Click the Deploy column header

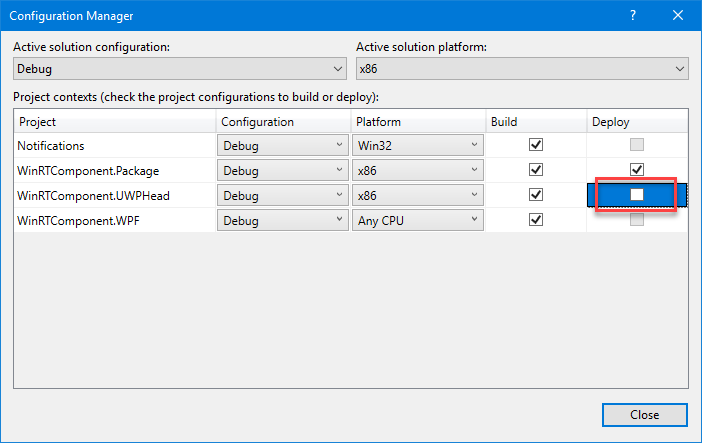(x=637, y=122)
